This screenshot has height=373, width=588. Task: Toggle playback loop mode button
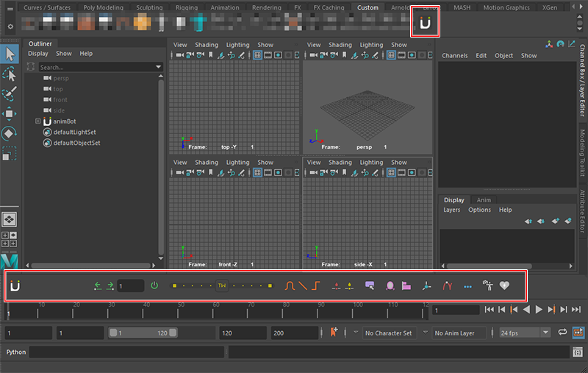click(563, 333)
